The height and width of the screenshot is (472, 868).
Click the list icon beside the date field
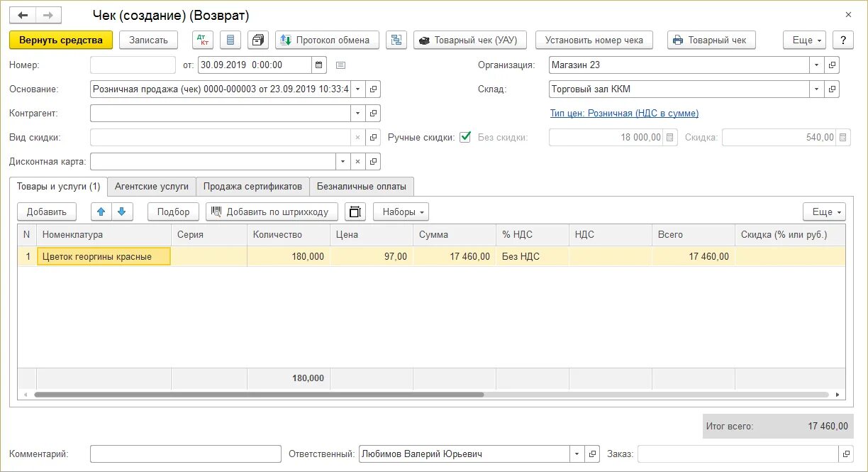click(x=340, y=65)
